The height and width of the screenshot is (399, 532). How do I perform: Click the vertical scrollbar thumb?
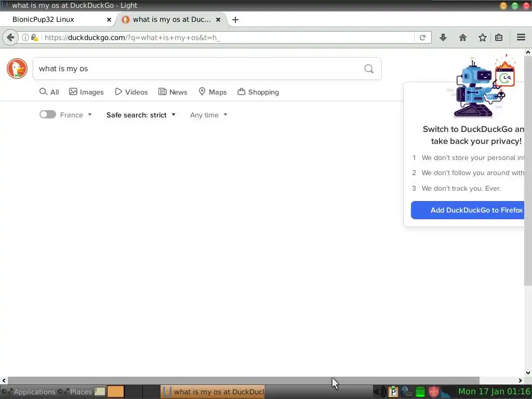pyautogui.click(x=528, y=170)
